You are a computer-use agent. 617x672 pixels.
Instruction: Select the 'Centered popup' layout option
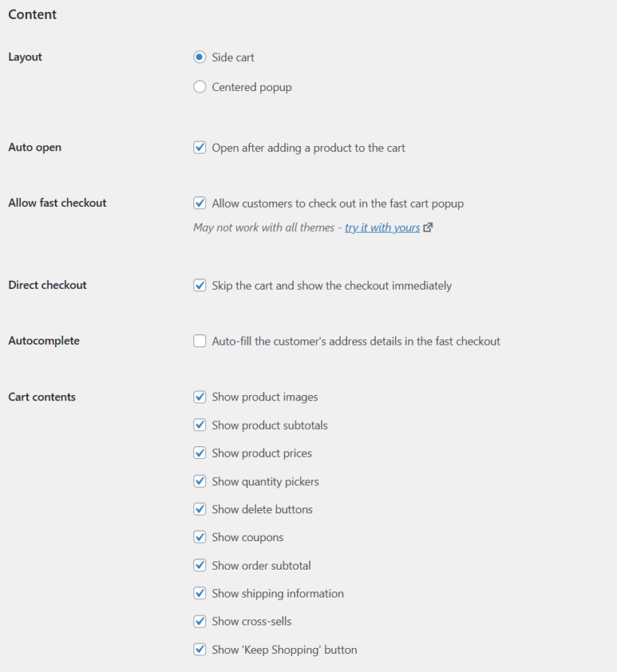[199, 87]
